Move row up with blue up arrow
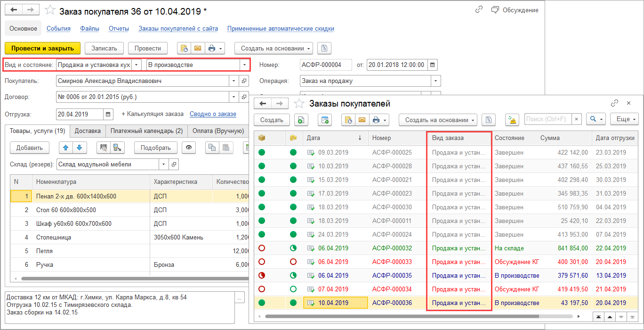Image resolution: width=644 pixels, height=330 pixels. point(66,148)
